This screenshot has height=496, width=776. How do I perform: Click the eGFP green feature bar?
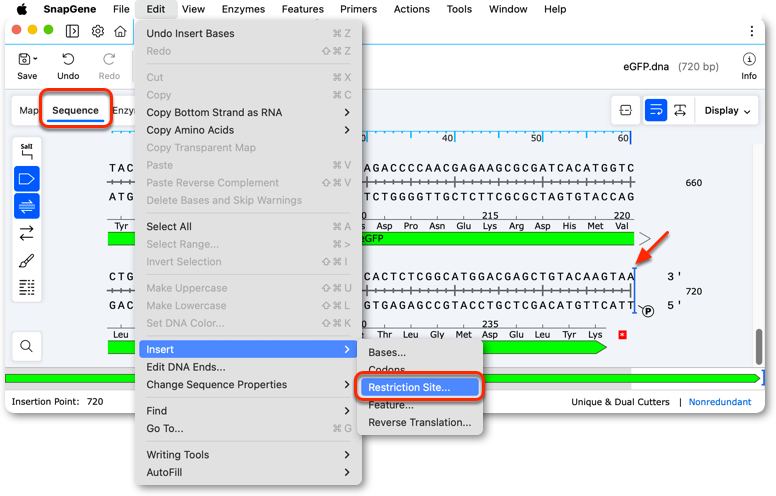(x=498, y=239)
